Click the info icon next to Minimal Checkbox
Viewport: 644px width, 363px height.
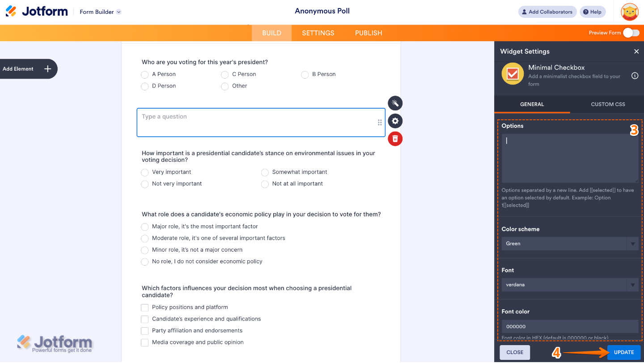635,76
